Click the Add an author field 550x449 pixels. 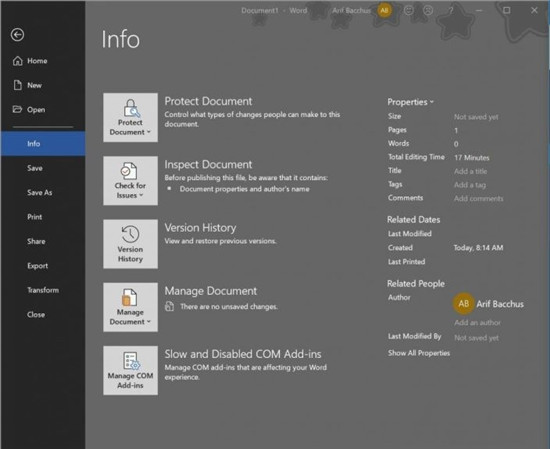(x=477, y=322)
